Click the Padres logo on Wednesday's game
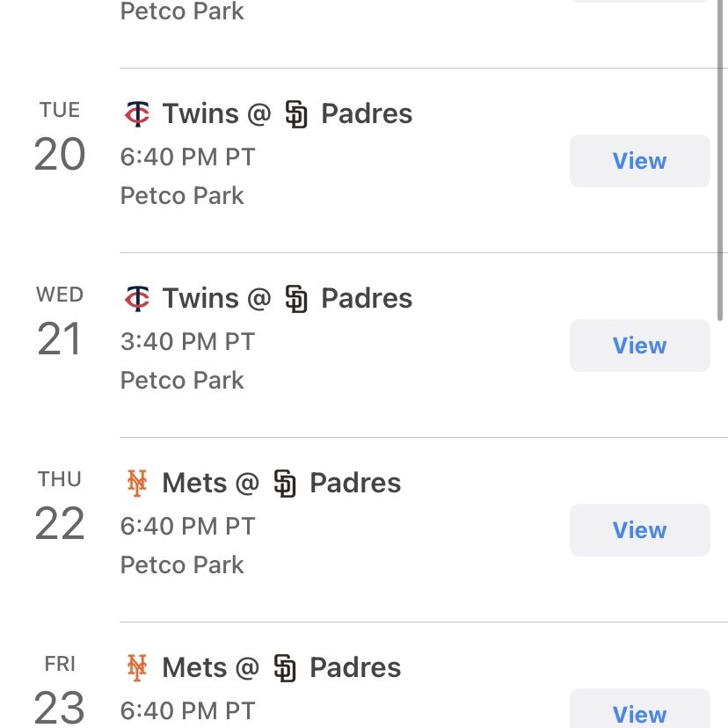This screenshot has width=728, height=728. click(x=296, y=299)
